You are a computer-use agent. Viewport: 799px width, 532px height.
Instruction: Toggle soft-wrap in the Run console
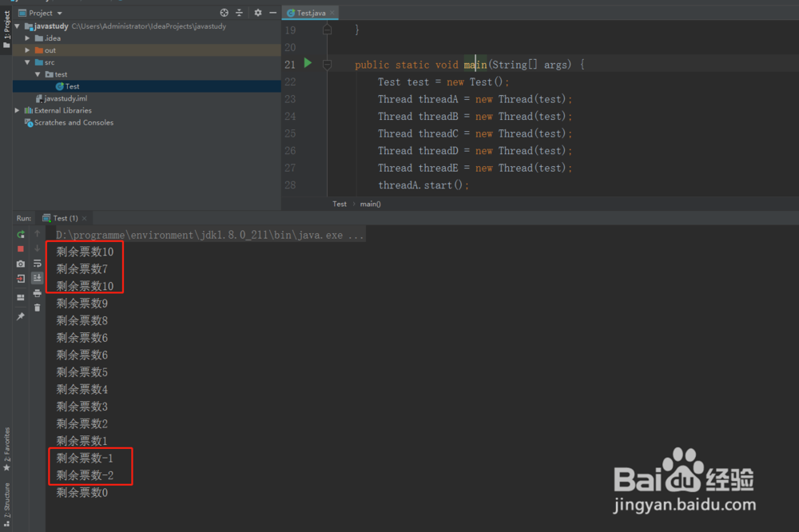click(37, 262)
